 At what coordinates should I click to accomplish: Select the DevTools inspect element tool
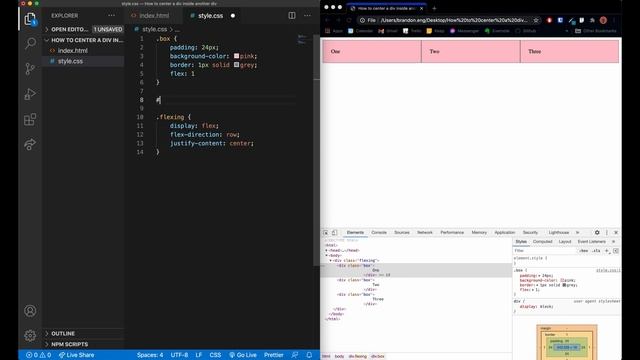pyautogui.click(x=325, y=233)
